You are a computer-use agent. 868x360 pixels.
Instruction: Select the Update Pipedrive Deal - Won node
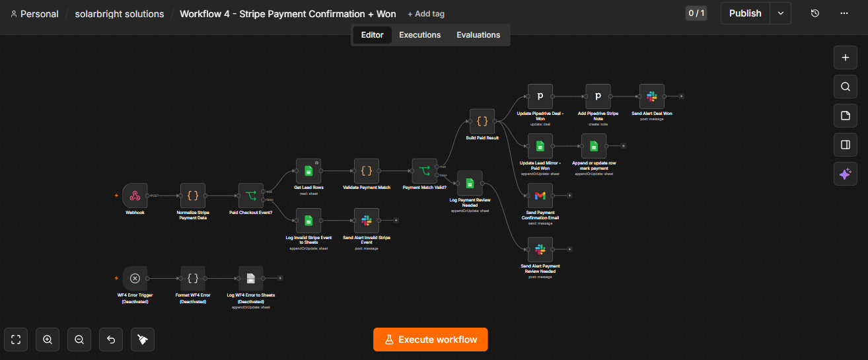pyautogui.click(x=540, y=96)
